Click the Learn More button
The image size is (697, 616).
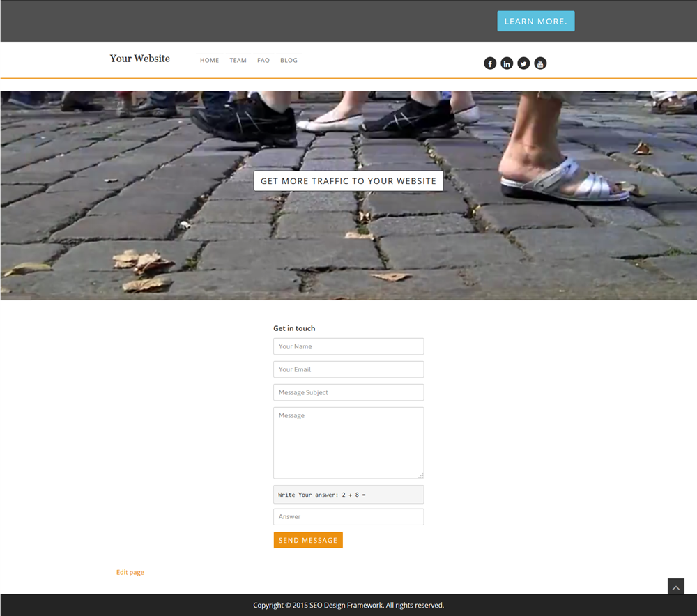point(535,22)
